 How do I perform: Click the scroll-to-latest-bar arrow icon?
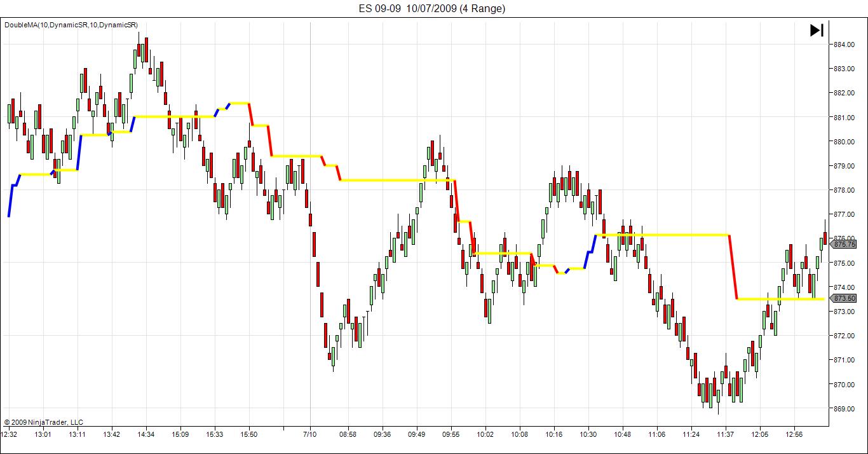[817, 30]
